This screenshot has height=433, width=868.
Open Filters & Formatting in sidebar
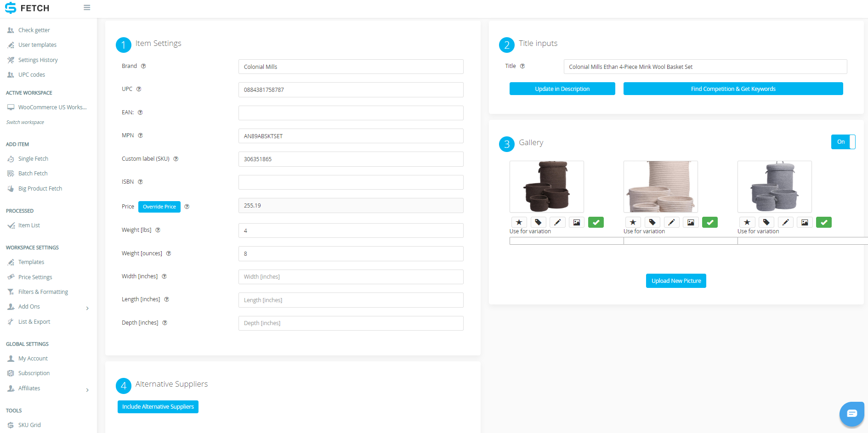pyautogui.click(x=43, y=292)
